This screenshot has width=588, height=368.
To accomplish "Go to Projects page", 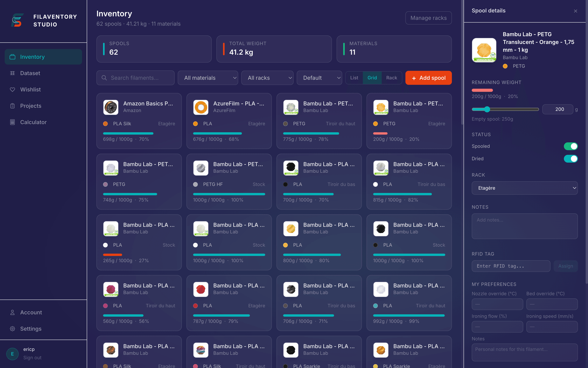I will coord(43,106).
